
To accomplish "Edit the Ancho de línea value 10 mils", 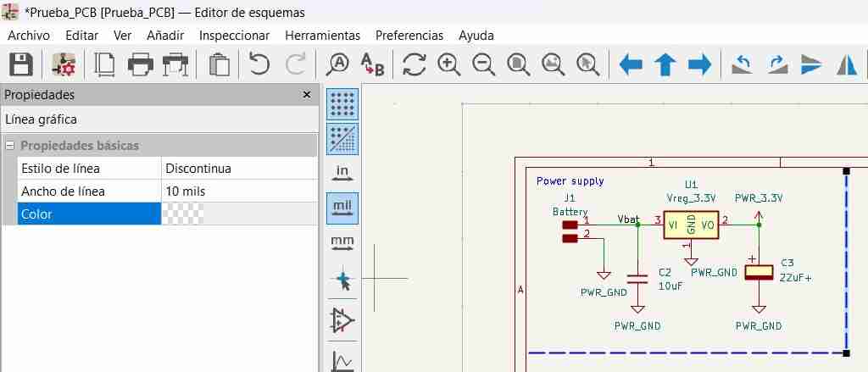I will (239, 192).
